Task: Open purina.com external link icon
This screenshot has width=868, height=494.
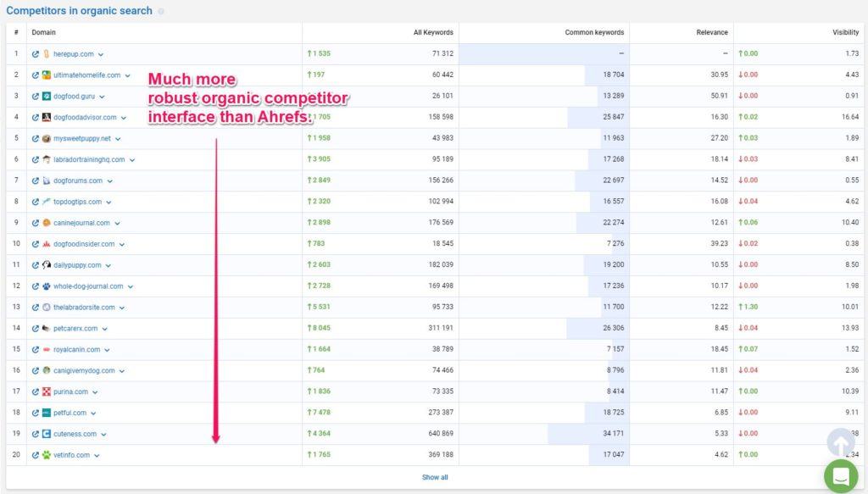Action: (x=36, y=391)
